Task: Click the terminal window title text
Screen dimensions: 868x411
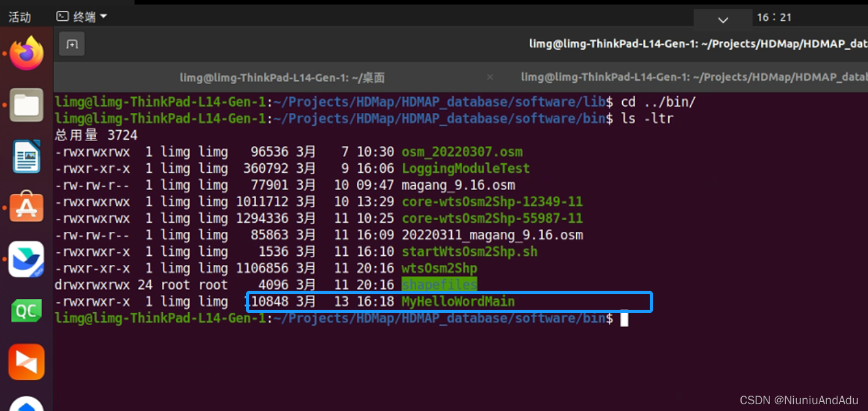Action: 698,44
